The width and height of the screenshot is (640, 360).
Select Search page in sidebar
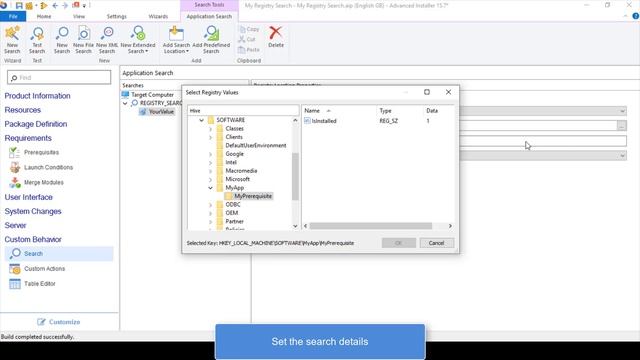pos(59,253)
